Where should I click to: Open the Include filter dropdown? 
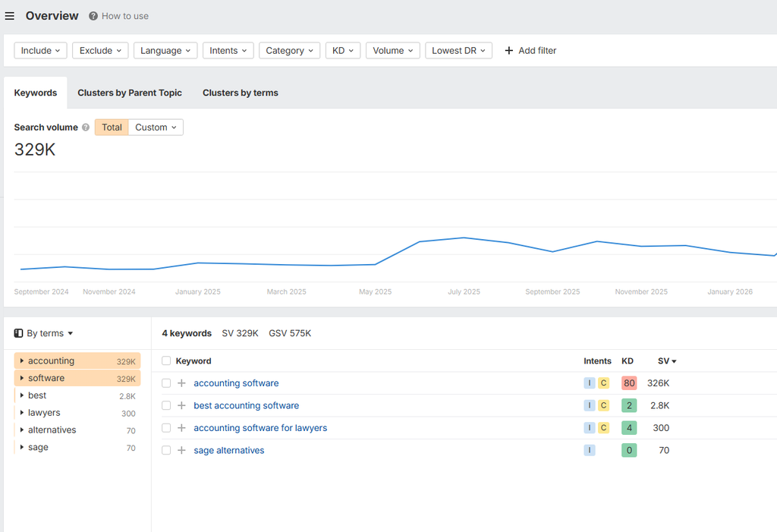point(41,51)
